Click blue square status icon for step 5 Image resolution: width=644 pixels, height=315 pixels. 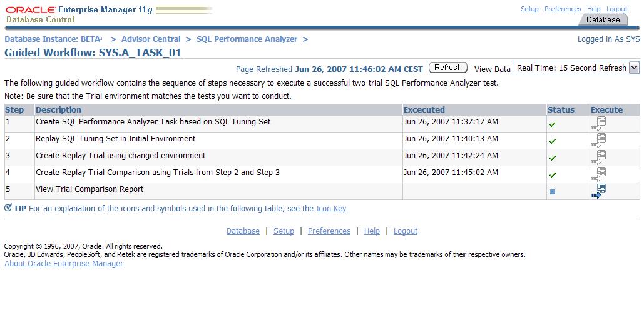(552, 192)
